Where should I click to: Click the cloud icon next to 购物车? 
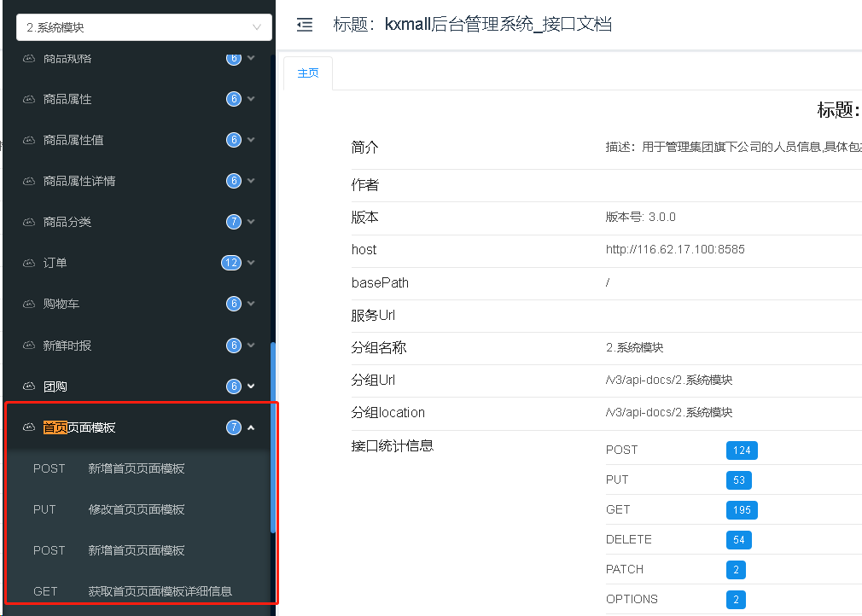pyautogui.click(x=29, y=304)
